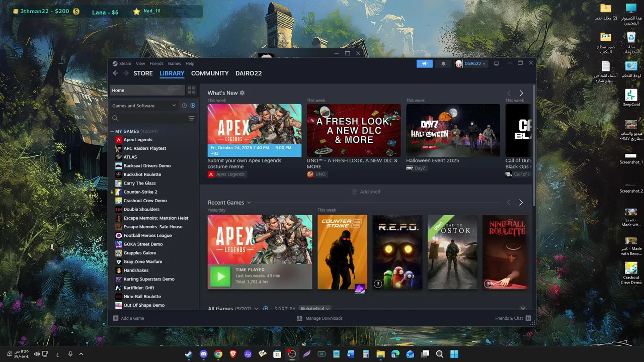Collapse MY GAMES category
This screenshot has width=644, height=362.
point(112,131)
